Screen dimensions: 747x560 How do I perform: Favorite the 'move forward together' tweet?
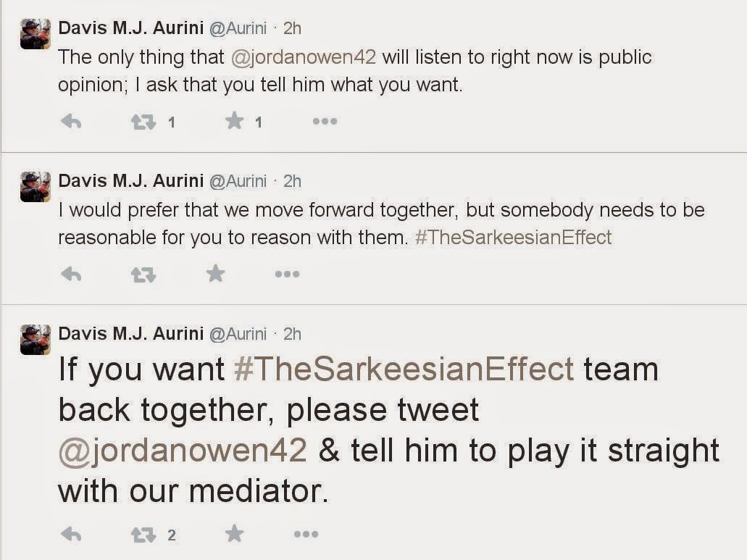[x=215, y=274]
